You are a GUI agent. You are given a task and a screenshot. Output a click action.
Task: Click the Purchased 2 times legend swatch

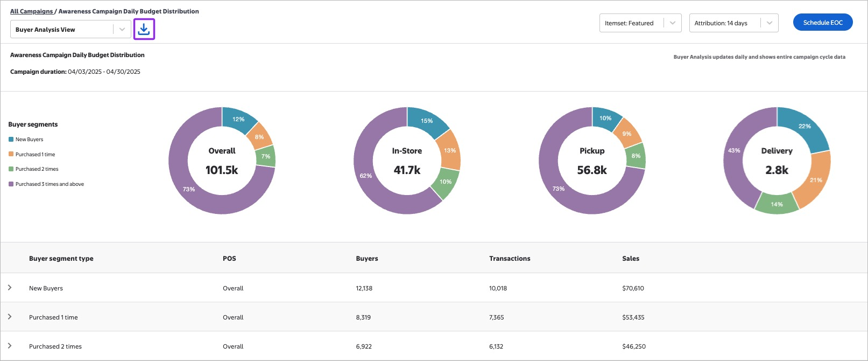(11, 169)
